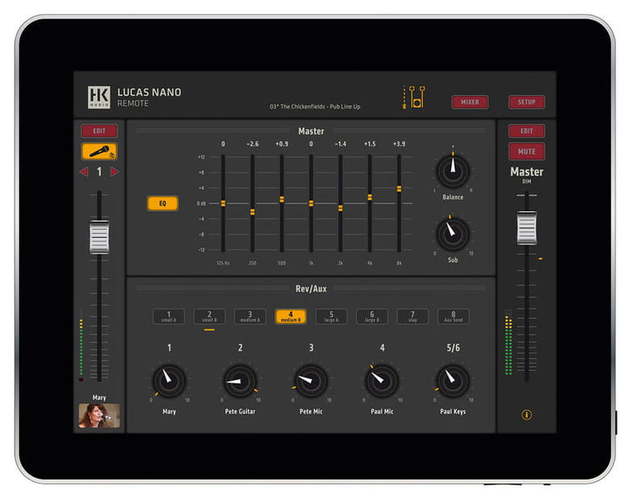
Task: Click the 500 Hz EQ slider handle
Action: (282, 199)
